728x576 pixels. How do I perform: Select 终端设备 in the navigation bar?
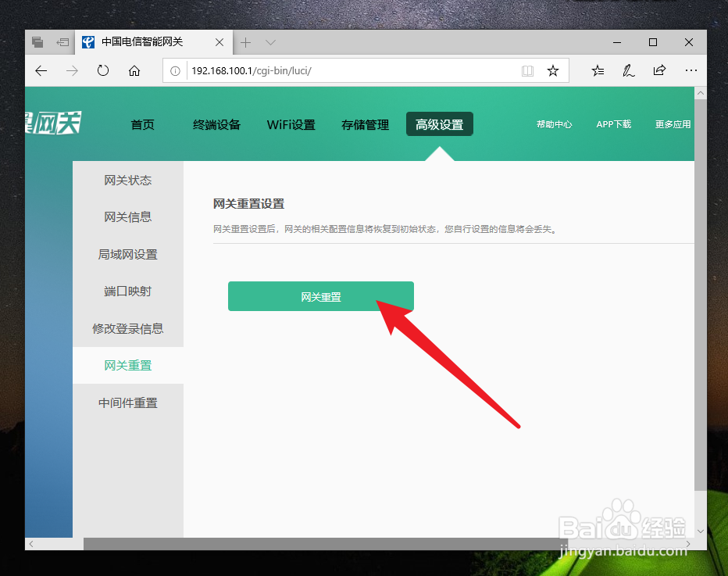[216, 123]
